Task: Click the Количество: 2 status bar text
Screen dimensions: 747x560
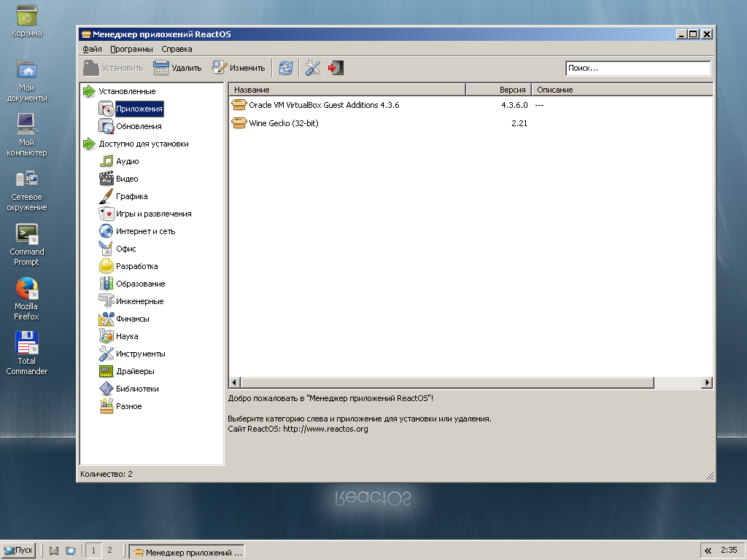Action: (107, 474)
